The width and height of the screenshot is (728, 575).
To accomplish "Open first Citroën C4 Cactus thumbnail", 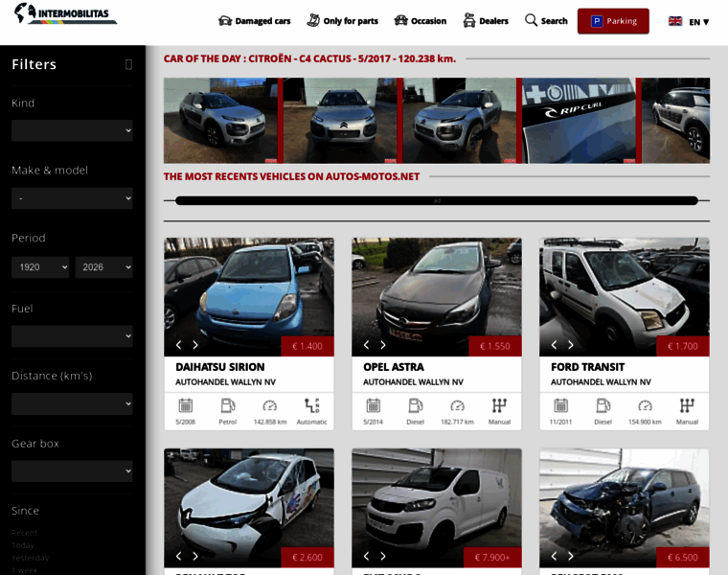I will tap(220, 121).
